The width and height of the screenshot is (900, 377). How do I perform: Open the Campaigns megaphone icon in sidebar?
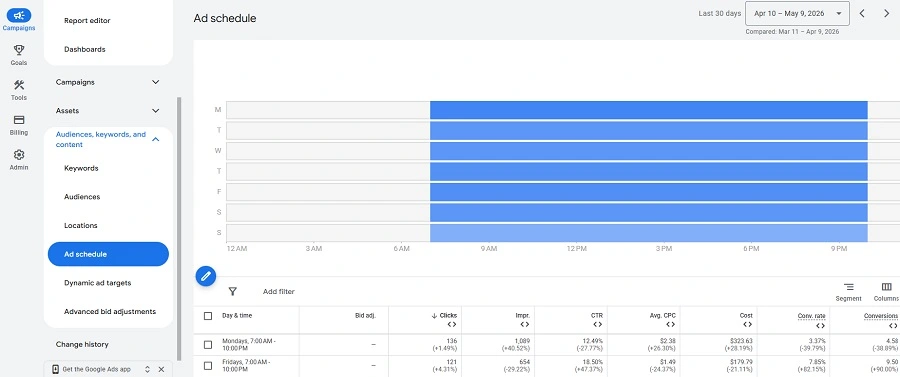click(x=18, y=15)
